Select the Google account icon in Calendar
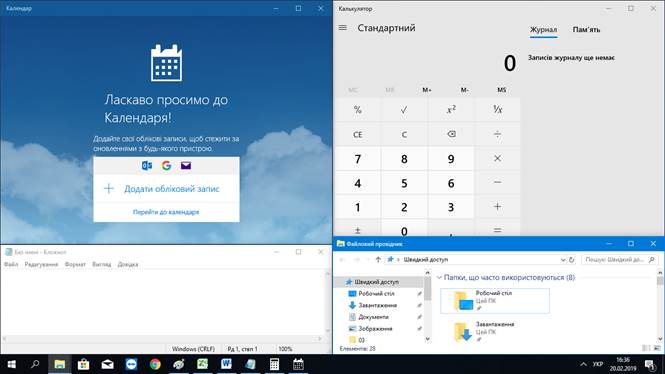 click(166, 165)
